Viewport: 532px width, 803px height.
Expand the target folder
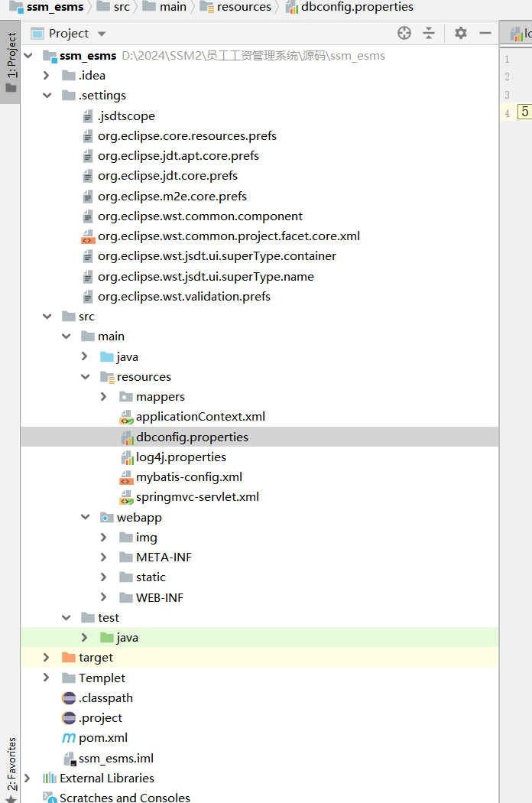(47, 658)
